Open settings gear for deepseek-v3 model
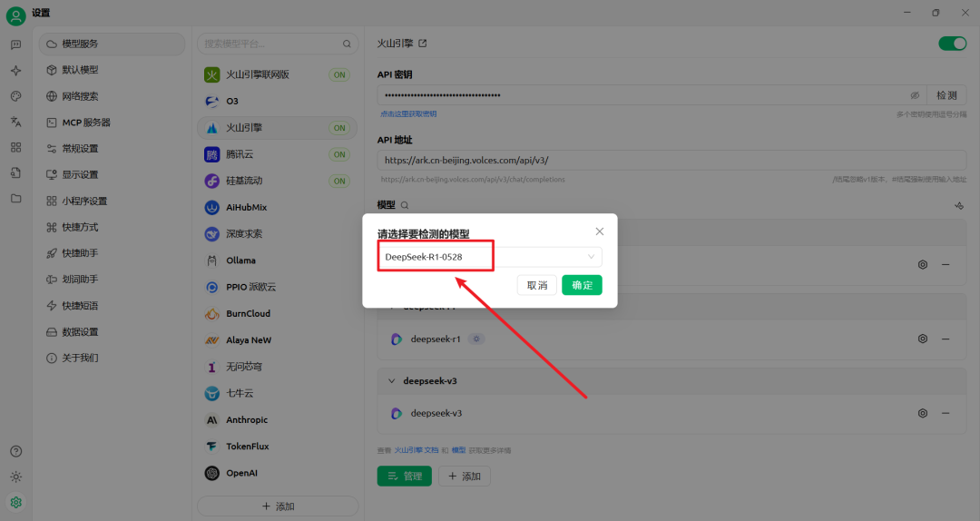Viewport: 980px width, 521px height. point(923,413)
